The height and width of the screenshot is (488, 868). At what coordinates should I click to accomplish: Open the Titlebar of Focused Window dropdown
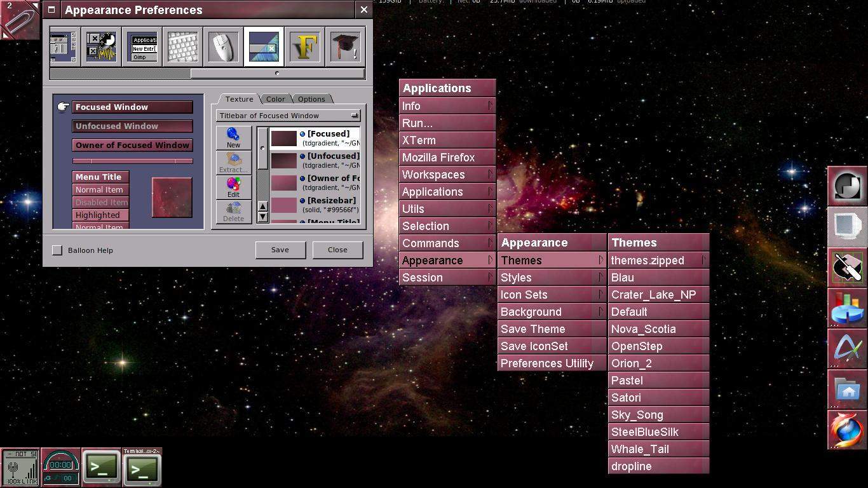click(x=288, y=116)
